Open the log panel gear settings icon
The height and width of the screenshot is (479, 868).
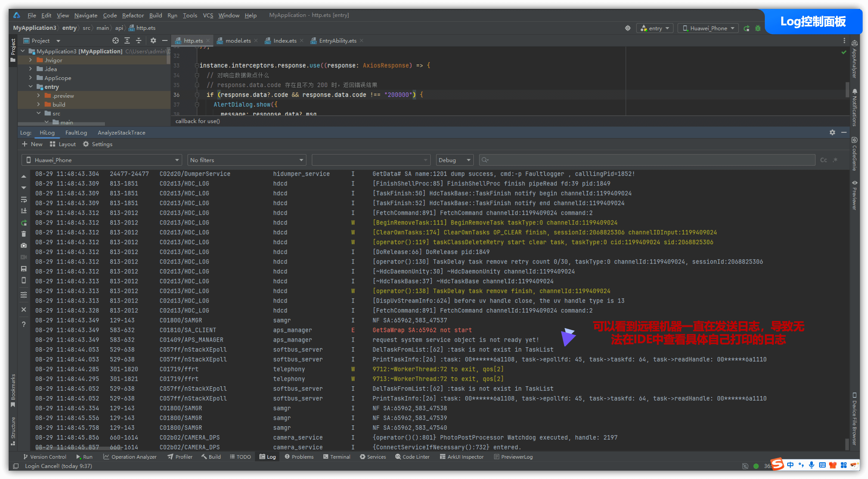tap(832, 132)
